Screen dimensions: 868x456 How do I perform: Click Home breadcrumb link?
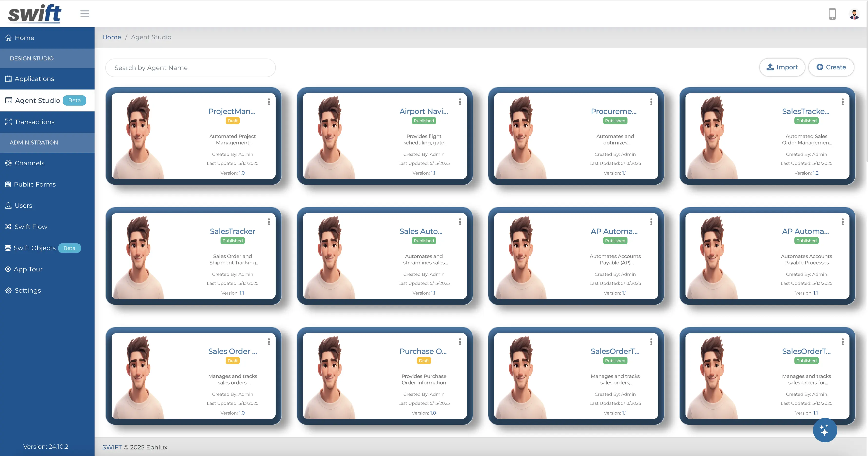[x=112, y=37]
